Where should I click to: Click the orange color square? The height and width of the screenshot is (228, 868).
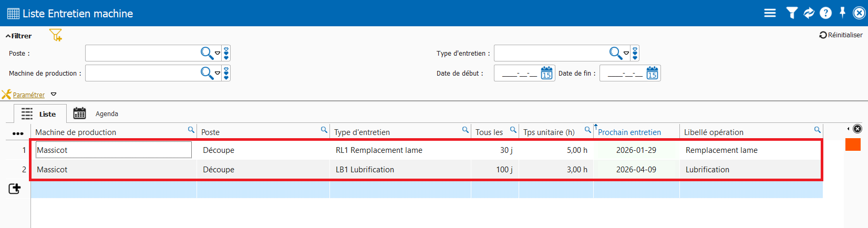[852, 144]
